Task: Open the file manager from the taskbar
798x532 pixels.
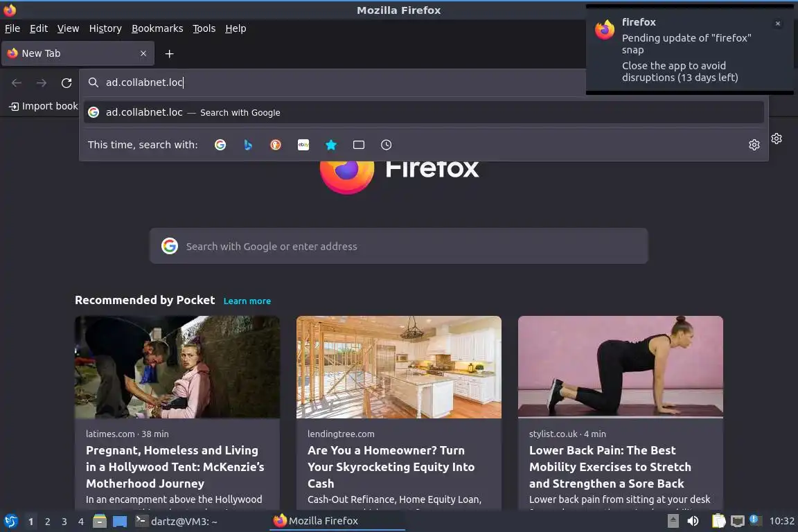Action: pyautogui.click(x=100, y=522)
